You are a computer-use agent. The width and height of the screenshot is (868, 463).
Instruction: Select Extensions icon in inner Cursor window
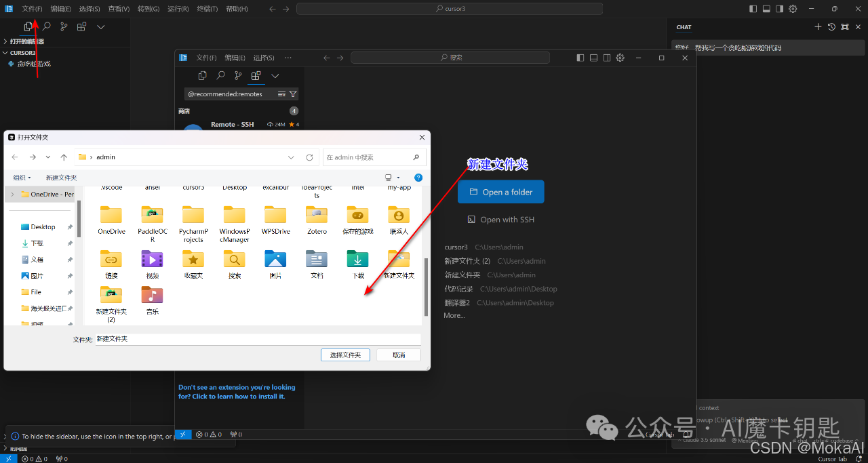point(256,76)
